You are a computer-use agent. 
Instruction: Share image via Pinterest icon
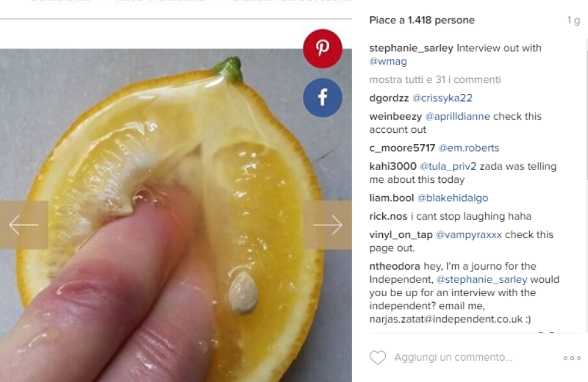(322, 49)
